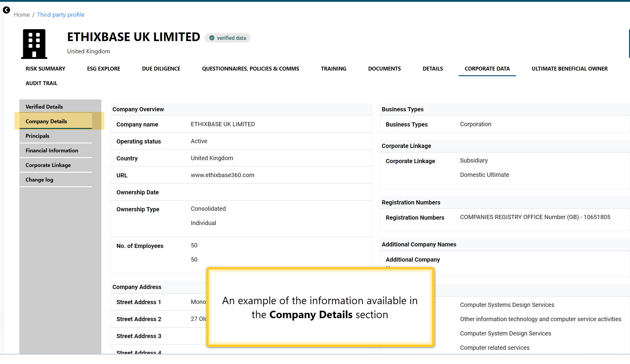Select Verified Details in sidebar
The height and width of the screenshot is (364, 630).
pyautogui.click(x=56, y=107)
